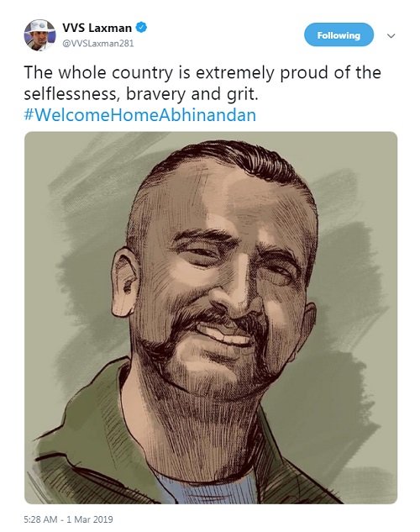The image size is (420, 532).
Task: Click the blue verified badge
Action: pyautogui.click(x=141, y=28)
